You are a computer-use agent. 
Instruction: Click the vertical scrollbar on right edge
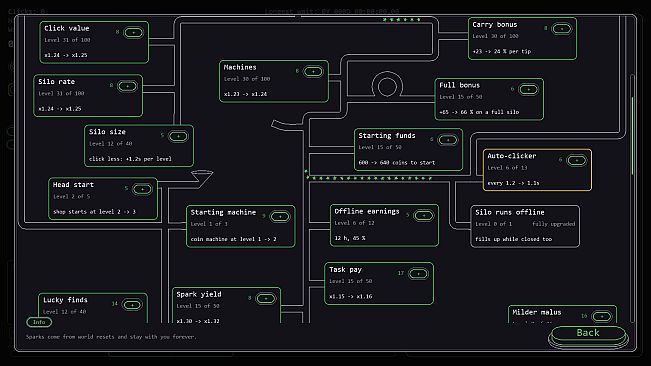pos(632,136)
